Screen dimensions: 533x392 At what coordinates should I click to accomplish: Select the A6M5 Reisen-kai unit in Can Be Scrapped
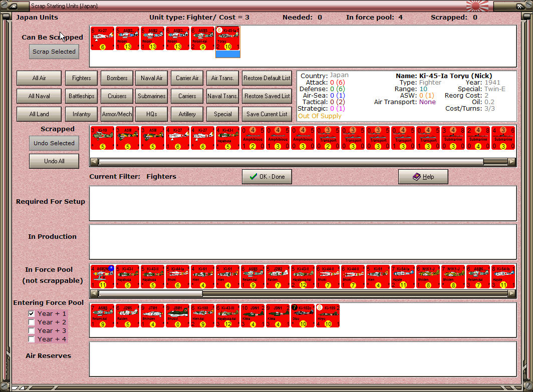(203, 39)
